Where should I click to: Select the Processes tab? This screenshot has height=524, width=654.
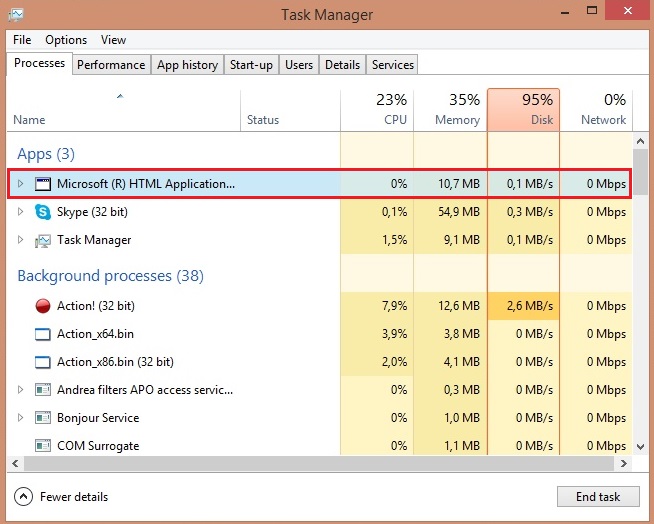click(x=40, y=63)
